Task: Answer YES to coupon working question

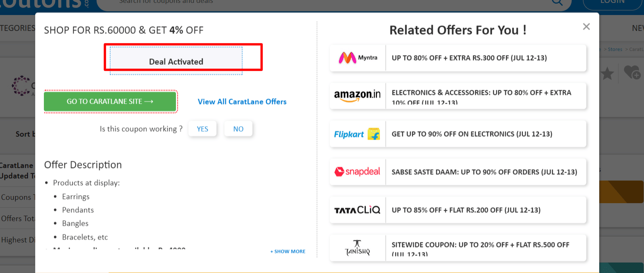Action: (x=202, y=129)
